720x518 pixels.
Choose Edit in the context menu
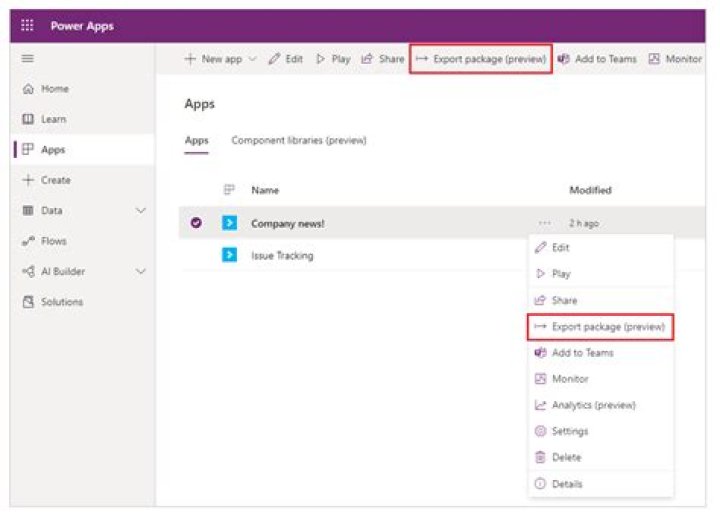coord(601,248)
